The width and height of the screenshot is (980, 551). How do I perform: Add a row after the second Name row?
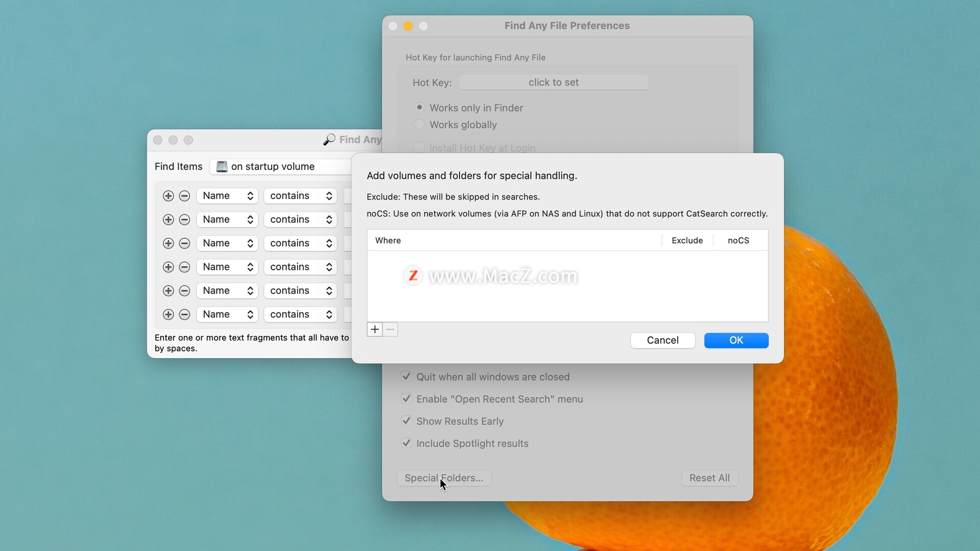tap(168, 219)
